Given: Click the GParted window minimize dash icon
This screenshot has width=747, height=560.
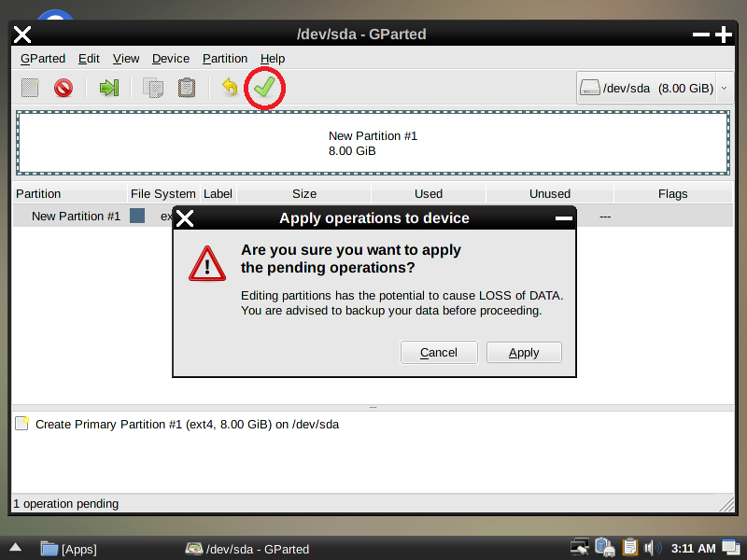Looking at the screenshot, I should (701, 35).
